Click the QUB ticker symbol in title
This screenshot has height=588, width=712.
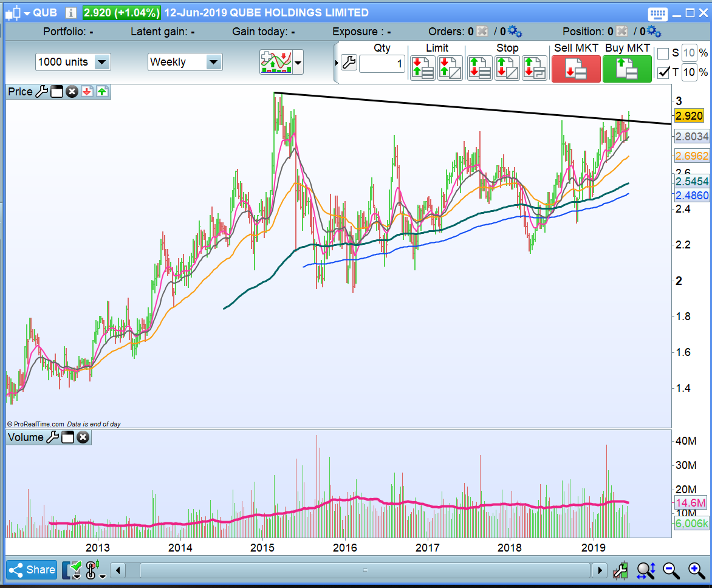[x=45, y=13]
